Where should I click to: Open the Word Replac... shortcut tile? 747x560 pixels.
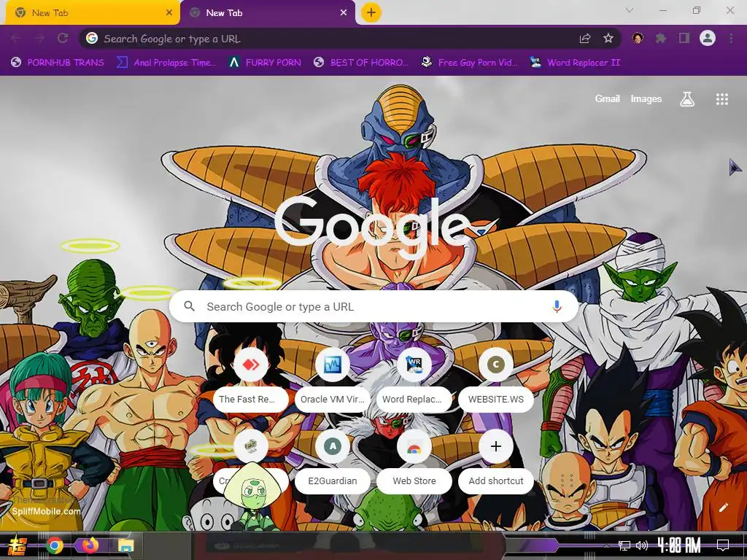point(414,379)
